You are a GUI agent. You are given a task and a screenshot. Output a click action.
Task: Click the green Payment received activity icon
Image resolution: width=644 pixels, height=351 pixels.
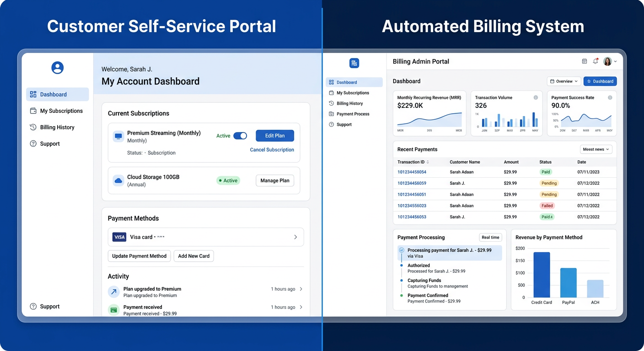pyautogui.click(x=113, y=309)
